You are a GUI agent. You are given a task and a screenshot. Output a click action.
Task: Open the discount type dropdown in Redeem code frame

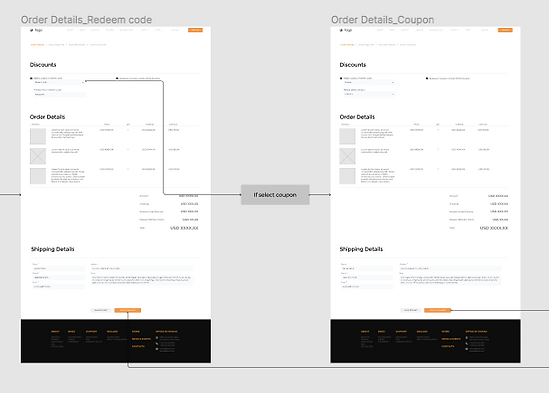tap(60, 82)
